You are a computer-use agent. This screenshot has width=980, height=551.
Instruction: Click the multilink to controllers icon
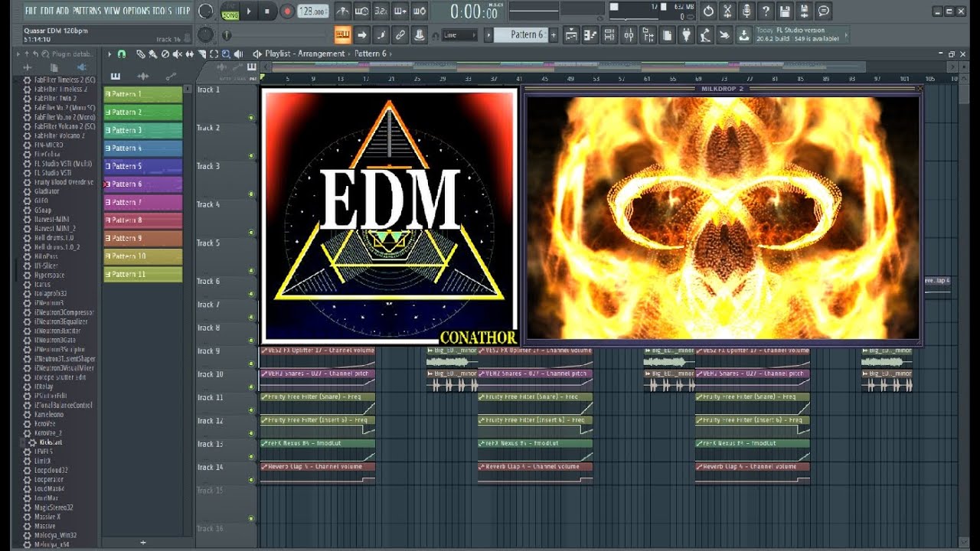[x=400, y=34]
